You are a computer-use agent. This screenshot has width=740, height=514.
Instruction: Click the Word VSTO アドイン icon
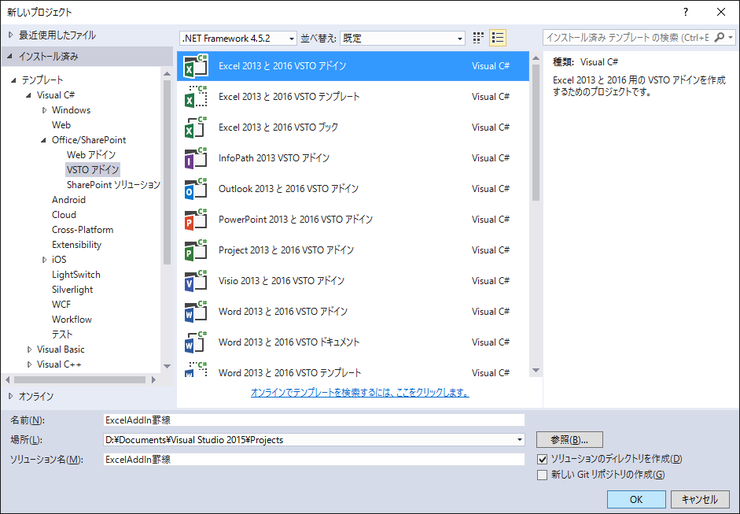pos(196,312)
